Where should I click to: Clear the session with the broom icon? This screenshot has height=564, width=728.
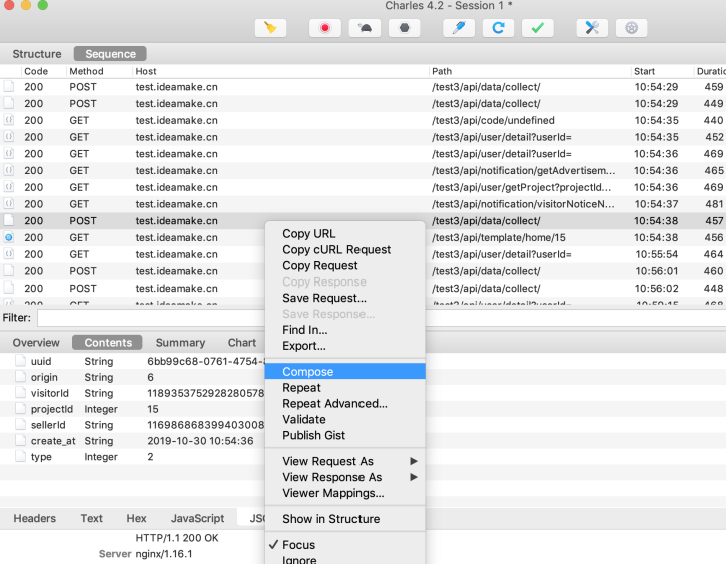point(270,28)
